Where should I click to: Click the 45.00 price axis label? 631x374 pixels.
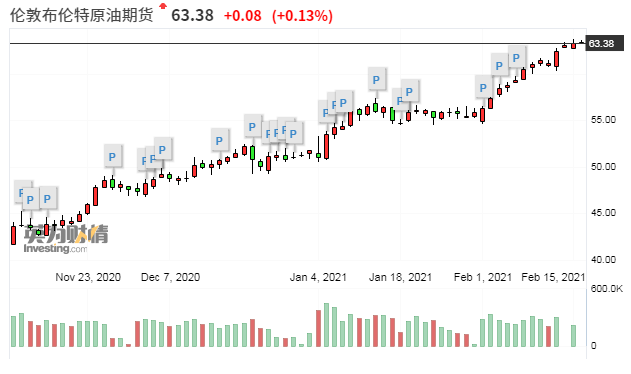click(603, 213)
